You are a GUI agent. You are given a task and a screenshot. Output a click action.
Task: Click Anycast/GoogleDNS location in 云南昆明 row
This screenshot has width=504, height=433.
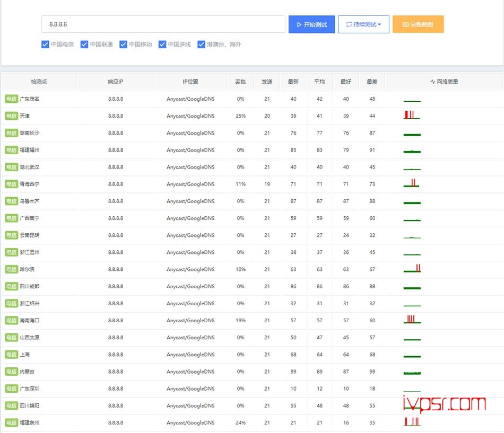[x=190, y=235]
